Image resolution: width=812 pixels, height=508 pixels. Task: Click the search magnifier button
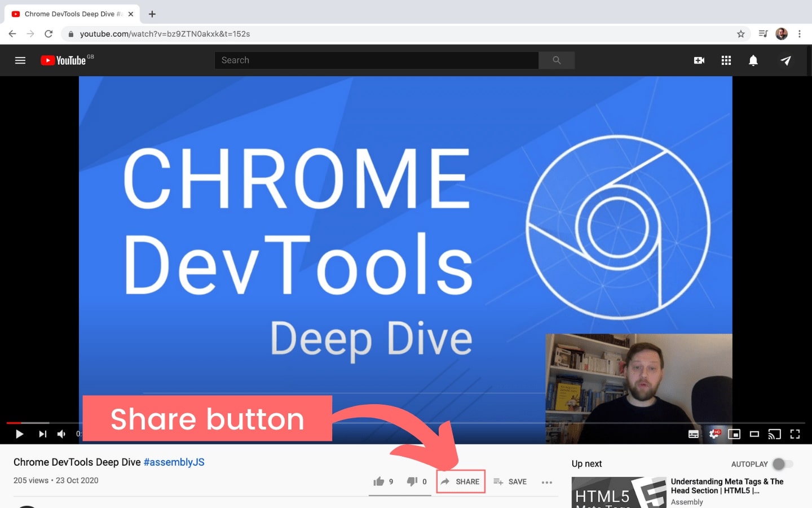click(557, 60)
